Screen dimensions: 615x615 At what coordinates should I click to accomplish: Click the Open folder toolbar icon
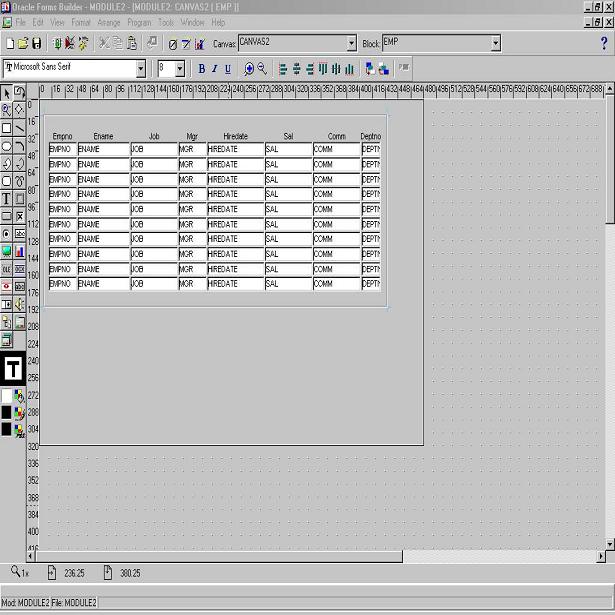tap(23, 44)
